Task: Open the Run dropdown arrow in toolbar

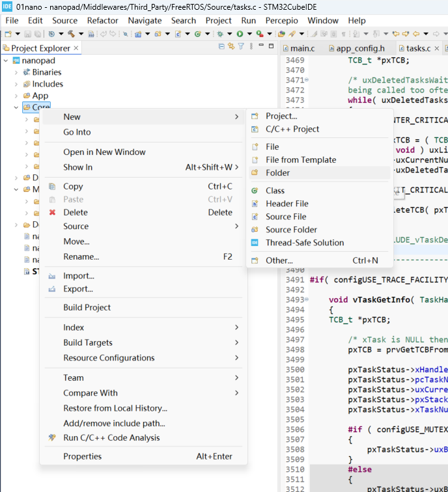Action: point(249,34)
